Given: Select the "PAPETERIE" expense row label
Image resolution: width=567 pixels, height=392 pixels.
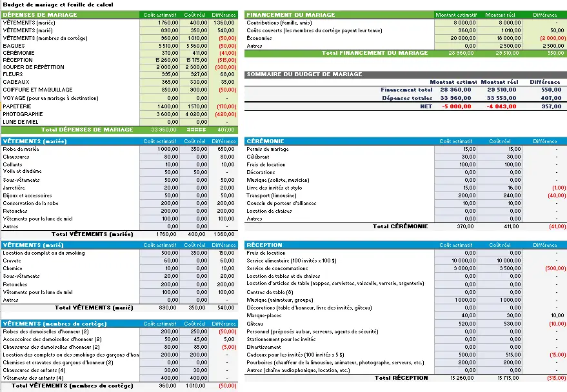Looking at the screenshot, I should tap(17, 106).
